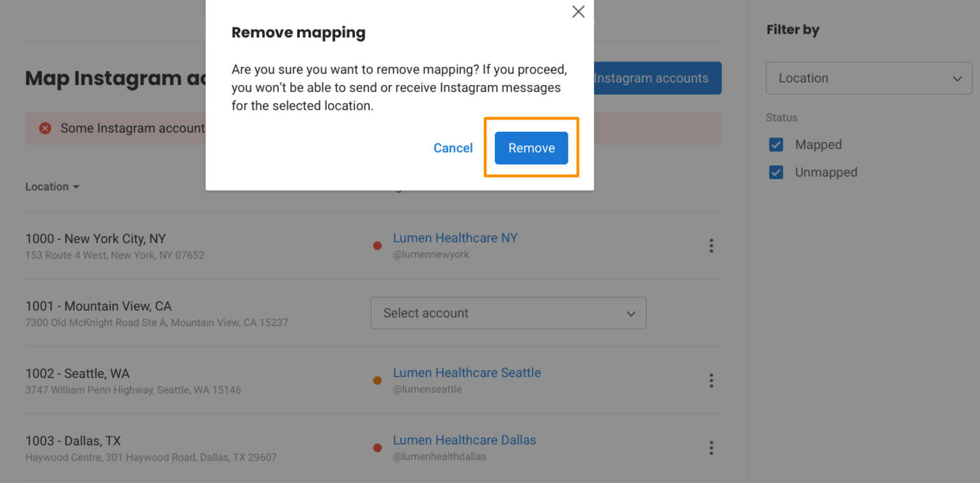Cancel the remove mapping dialog

pos(453,148)
